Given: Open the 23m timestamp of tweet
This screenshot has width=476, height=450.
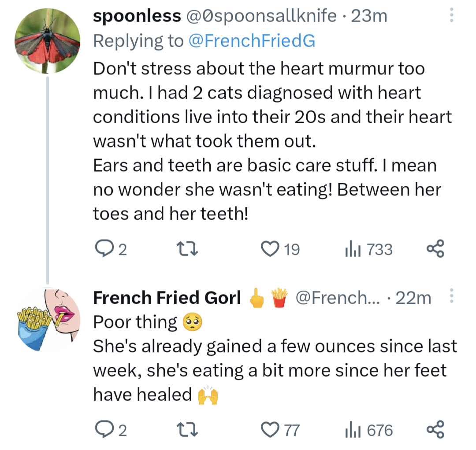Looking at the screenshot, I should (x=369, y=16).
